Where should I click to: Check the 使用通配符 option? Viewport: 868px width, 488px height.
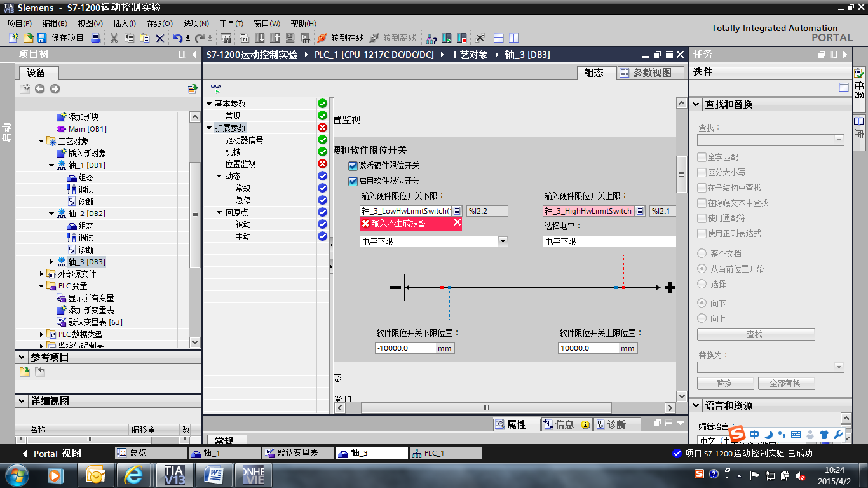coord(702,218)
